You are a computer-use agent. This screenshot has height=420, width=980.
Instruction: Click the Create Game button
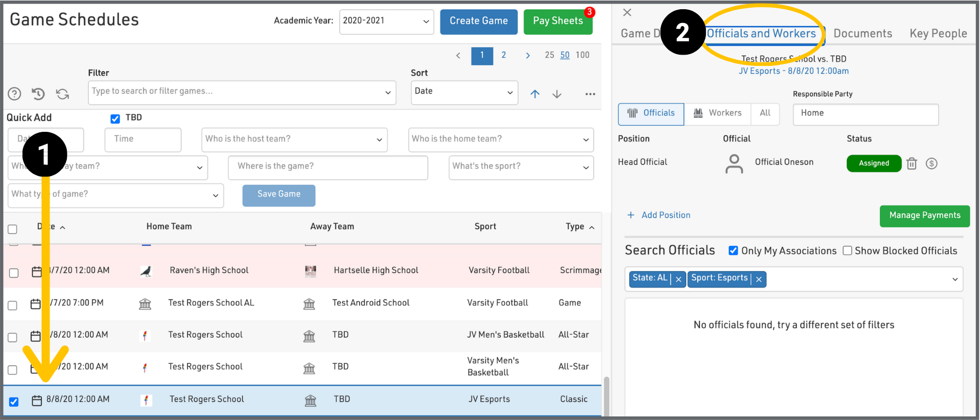tap(478, 21)
